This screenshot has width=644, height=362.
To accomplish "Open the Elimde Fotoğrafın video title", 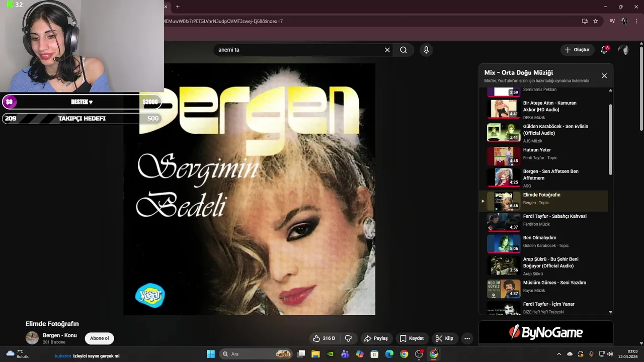I will coord(52,324).
